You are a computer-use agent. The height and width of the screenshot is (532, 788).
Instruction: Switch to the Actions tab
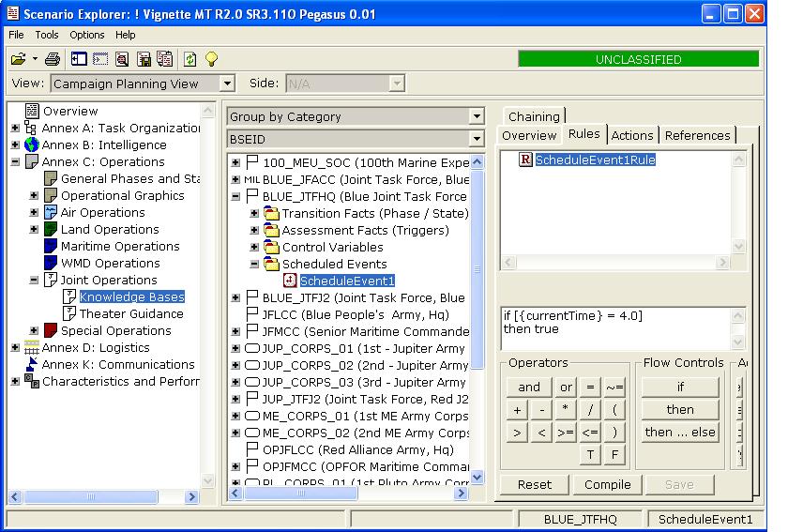[x=632, y=135]
